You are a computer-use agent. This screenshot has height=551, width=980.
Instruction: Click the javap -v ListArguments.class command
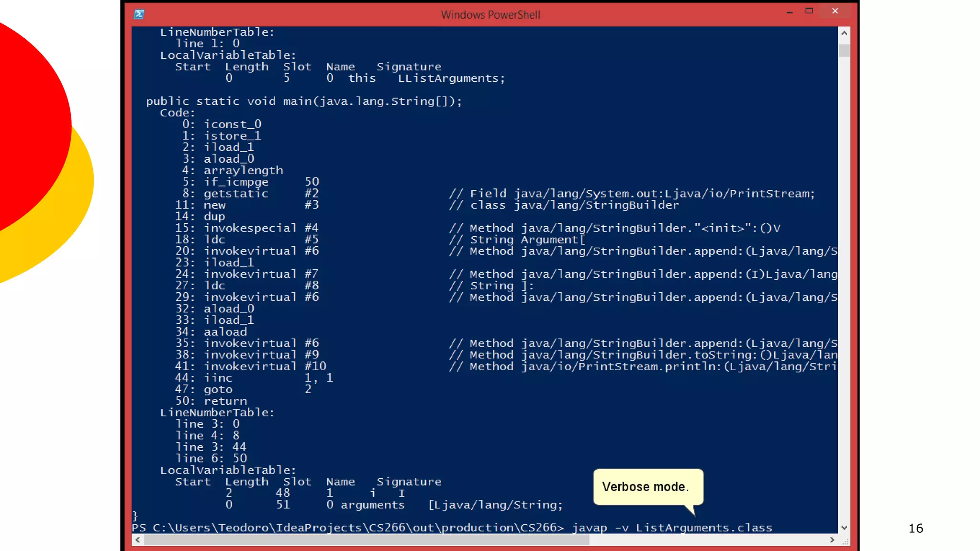(672, 528)
